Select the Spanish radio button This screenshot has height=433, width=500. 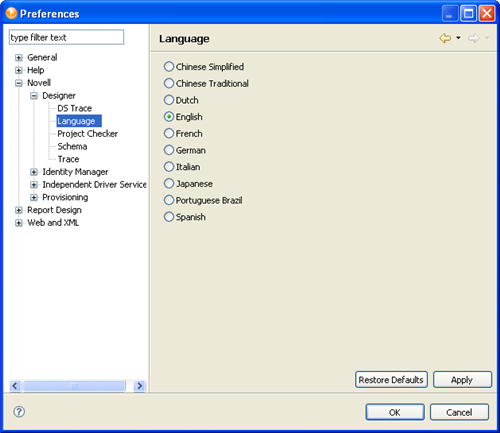point(169,217)
